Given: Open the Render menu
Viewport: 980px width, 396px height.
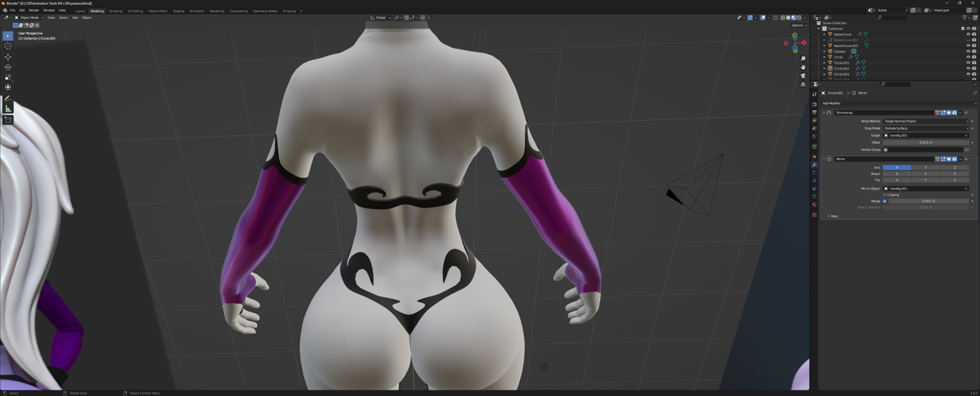Looking at the screenshot, I should coord(34,10).
